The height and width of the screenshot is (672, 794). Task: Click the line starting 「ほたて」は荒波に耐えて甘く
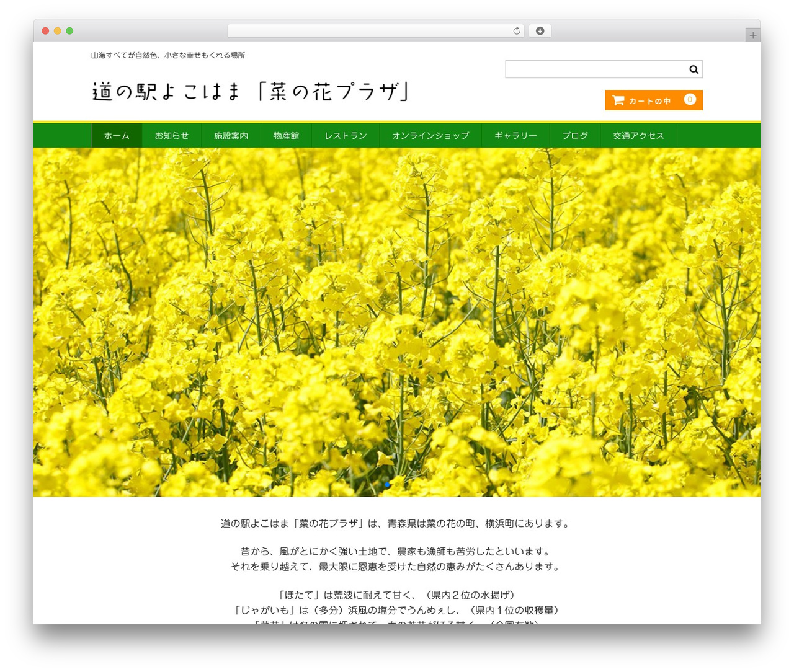396,595
